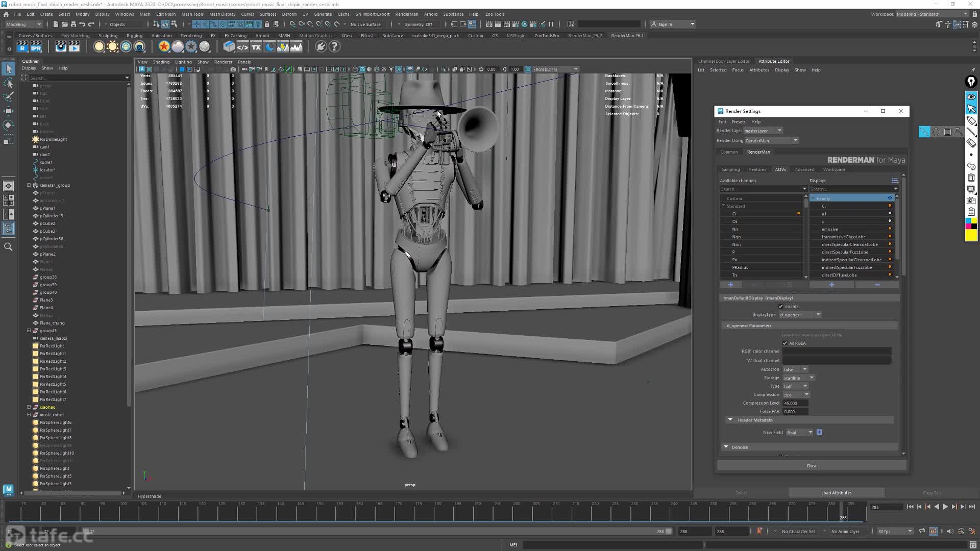Image resolution: width=980 pixels, height=551 pixels.
Task: Save the scene with the floppy disk icon
Action: pos(73,24)
